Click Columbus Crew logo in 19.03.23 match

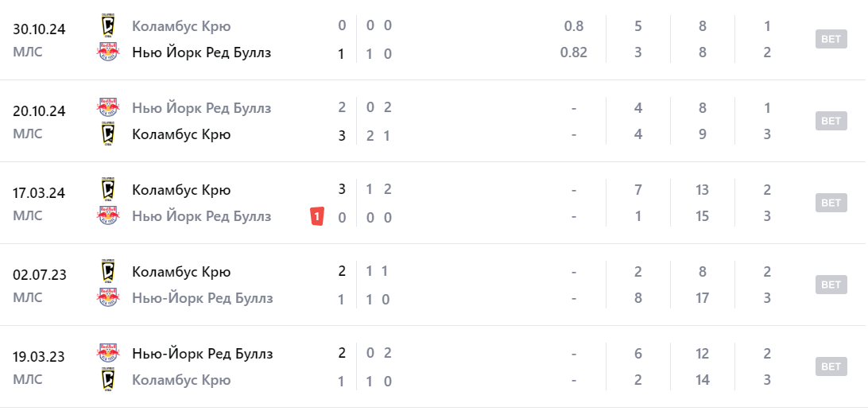tap(107, 379)
